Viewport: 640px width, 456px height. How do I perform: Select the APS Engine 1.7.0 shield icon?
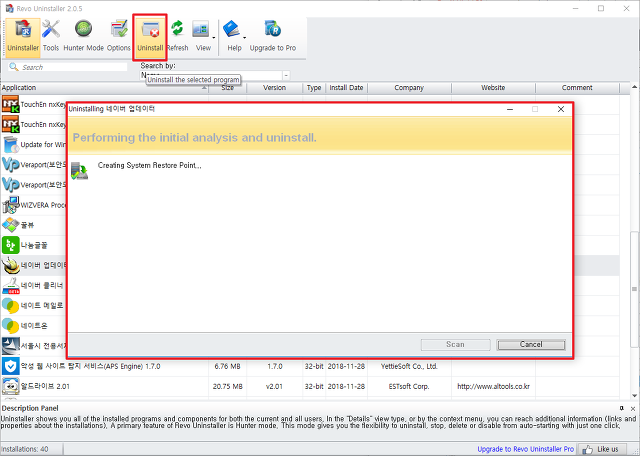pyautogui.click(x=10, y=366)
